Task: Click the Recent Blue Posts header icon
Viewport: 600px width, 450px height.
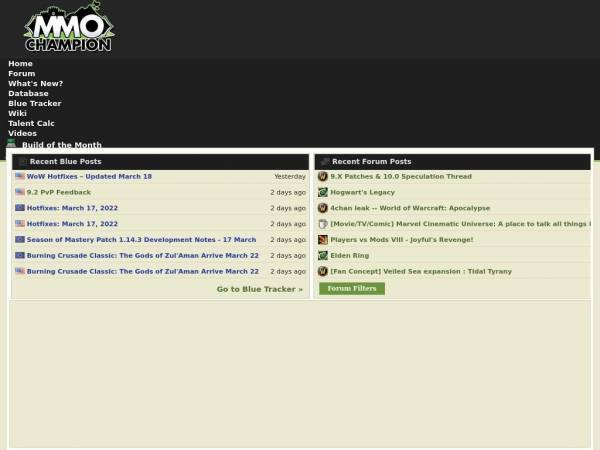Action: 22,161
